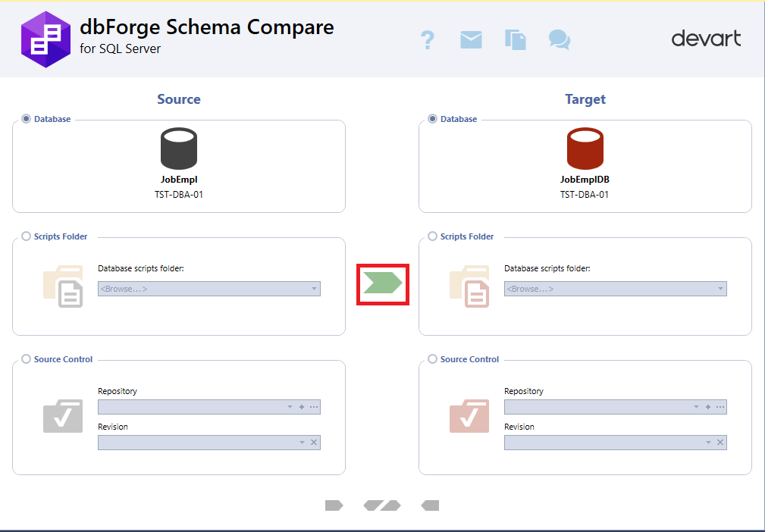Expand the source Revision dropdown
This screenshot has height=532, width=765.
point(303,442)
